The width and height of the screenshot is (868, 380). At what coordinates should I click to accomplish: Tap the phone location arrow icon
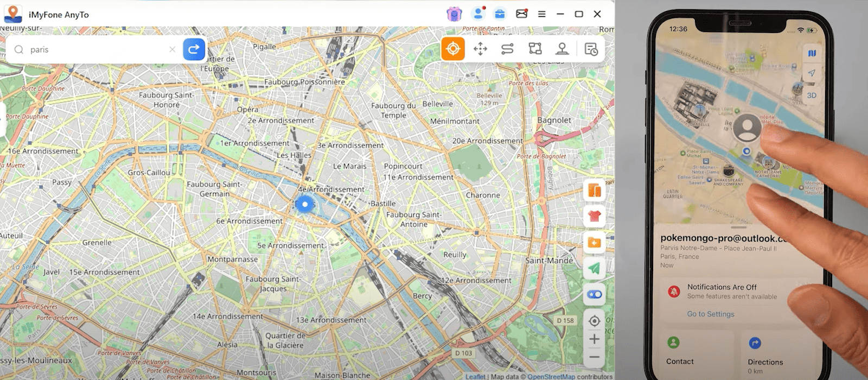[812, 73]
